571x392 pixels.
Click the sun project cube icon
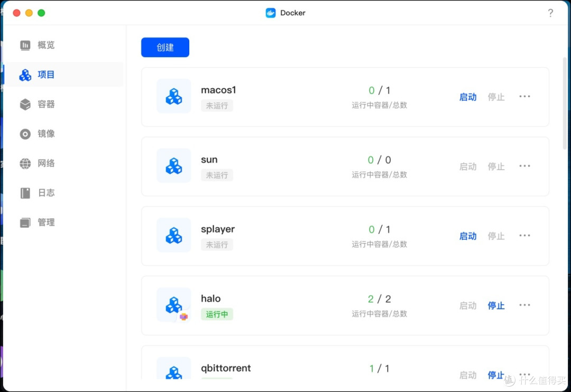[x=174, y=165]
